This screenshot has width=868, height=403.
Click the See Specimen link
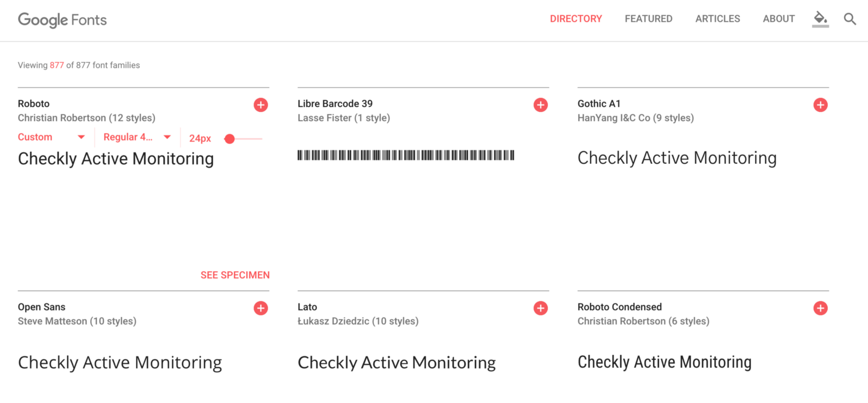235,275
